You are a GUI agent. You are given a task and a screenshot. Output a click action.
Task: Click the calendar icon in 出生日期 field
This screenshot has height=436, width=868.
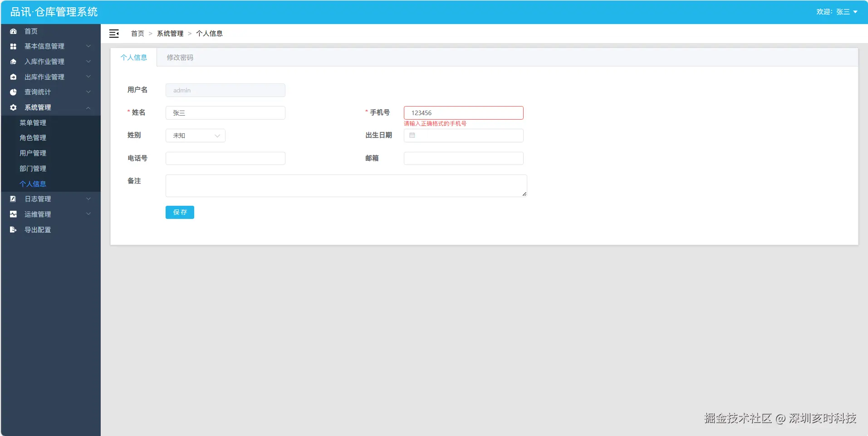click(412, 136)
